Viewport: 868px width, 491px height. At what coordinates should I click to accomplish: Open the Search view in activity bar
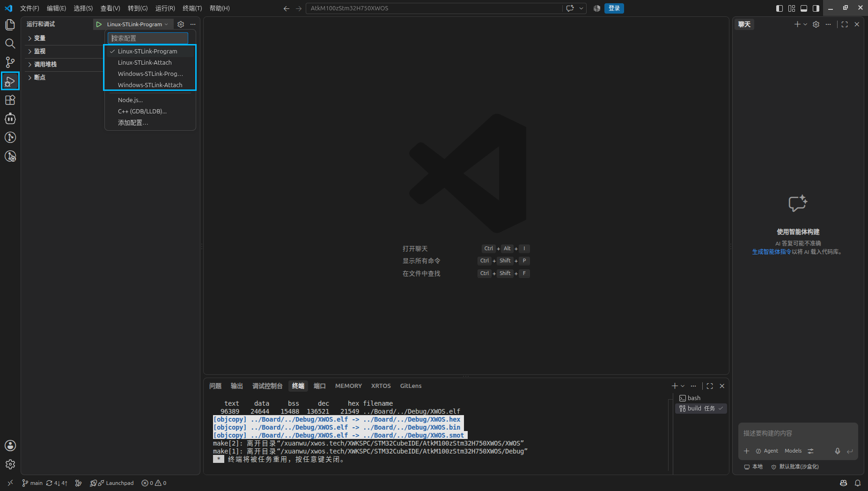tap(10, 44)
